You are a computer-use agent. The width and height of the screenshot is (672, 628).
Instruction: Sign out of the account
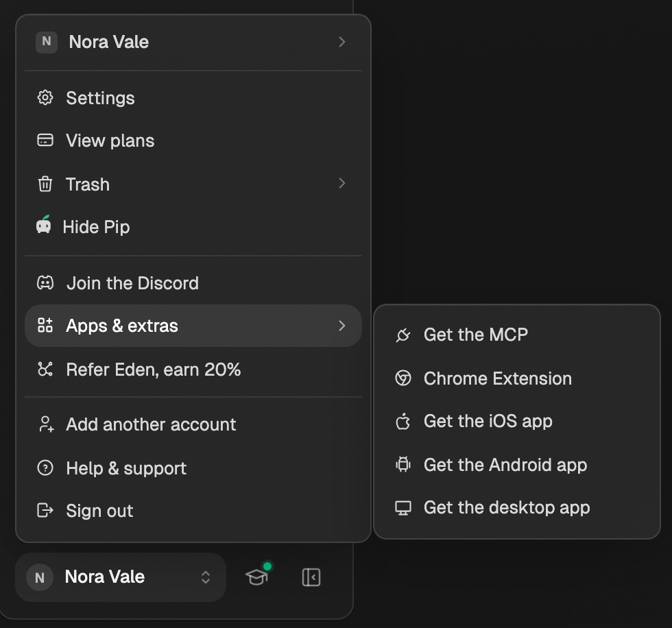coord(193,511)
